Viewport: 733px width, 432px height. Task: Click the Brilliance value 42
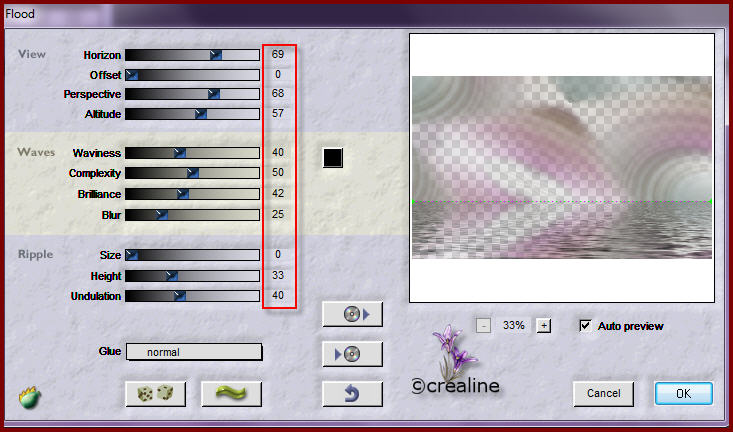click(278, 193)
